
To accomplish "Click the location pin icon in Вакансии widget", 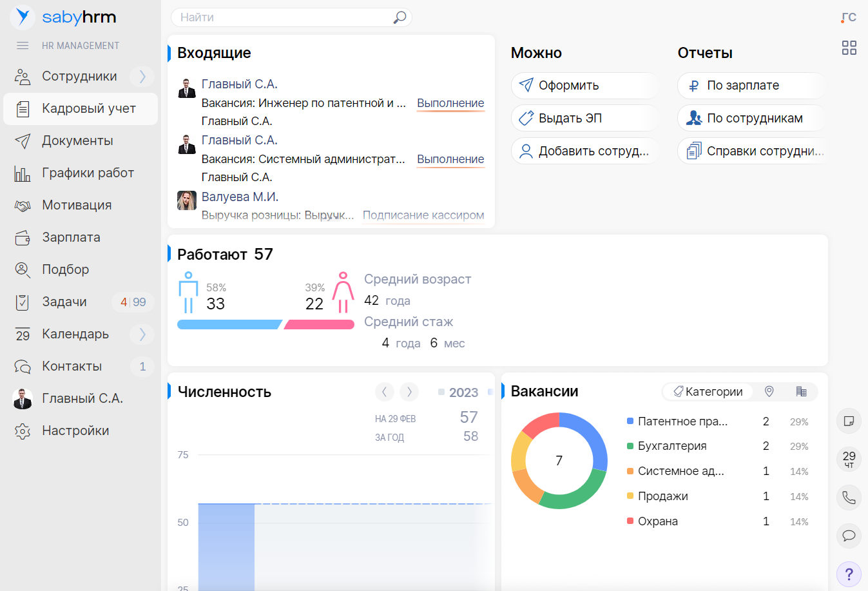I will pyautogui.click(x=768, y=391).
